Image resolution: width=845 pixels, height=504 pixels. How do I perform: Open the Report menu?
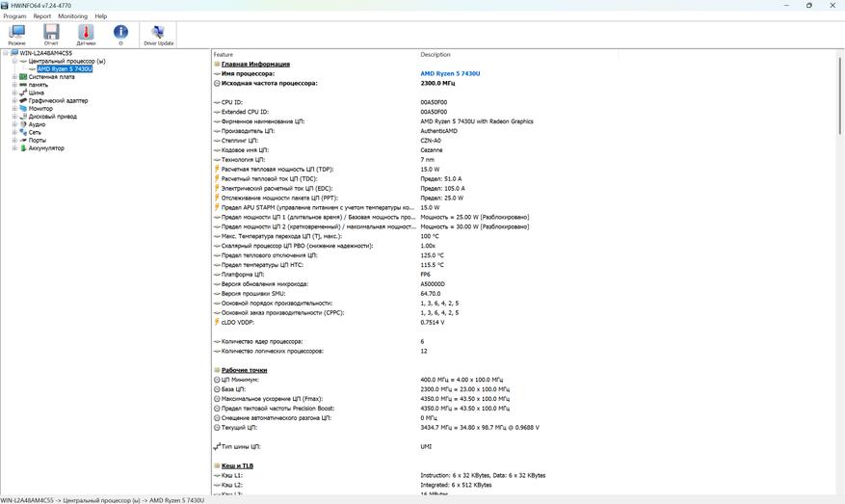coord(42,16)
